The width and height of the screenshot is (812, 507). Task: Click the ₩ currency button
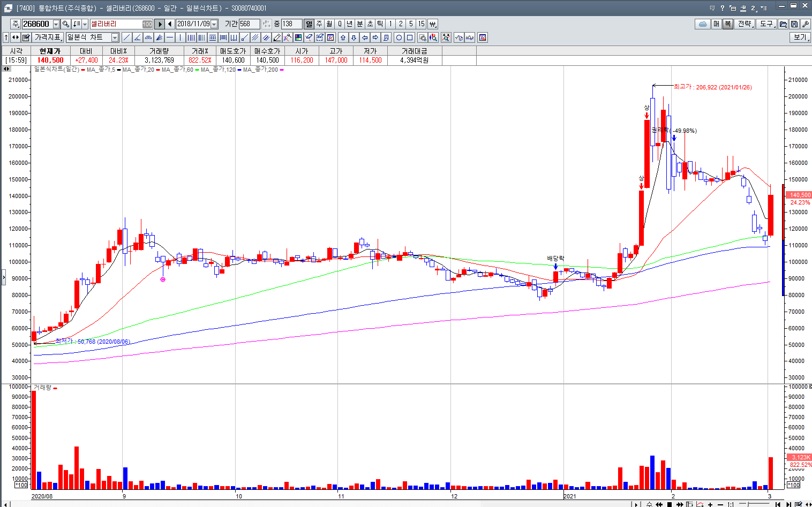[x=433, y=24]
